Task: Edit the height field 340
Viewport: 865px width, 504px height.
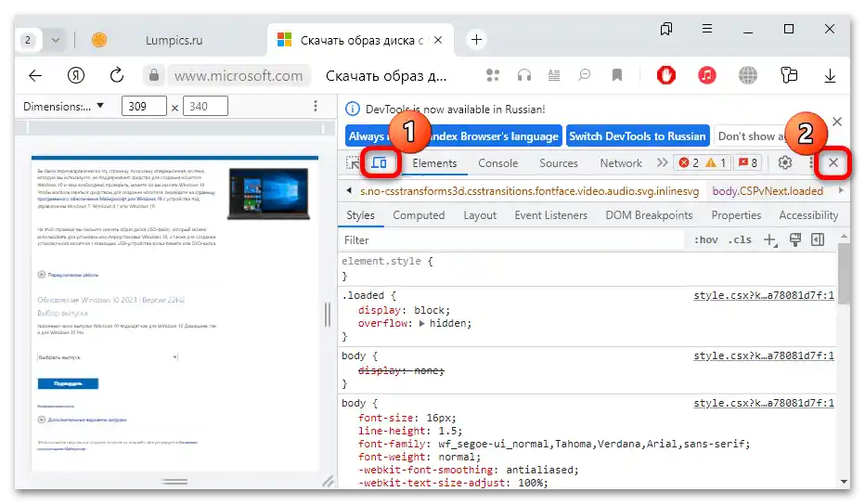Action: (x=205, y=106)
